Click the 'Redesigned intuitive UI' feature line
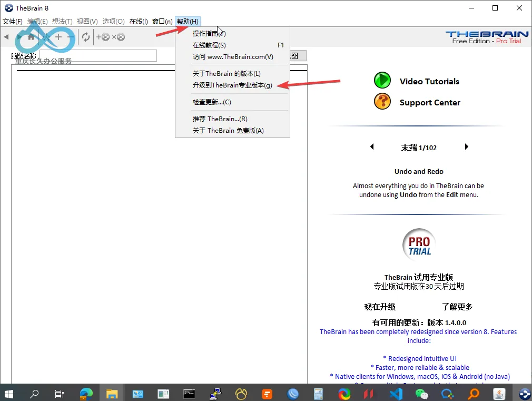 420,358
